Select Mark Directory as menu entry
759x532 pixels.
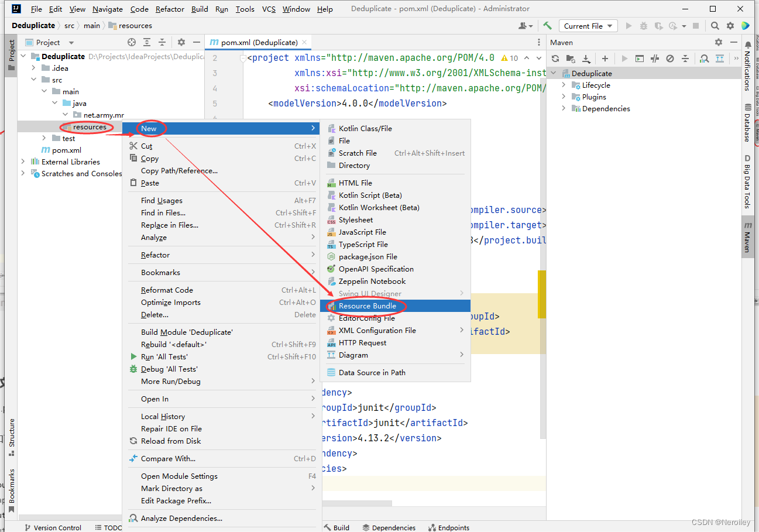pos(222,488)
